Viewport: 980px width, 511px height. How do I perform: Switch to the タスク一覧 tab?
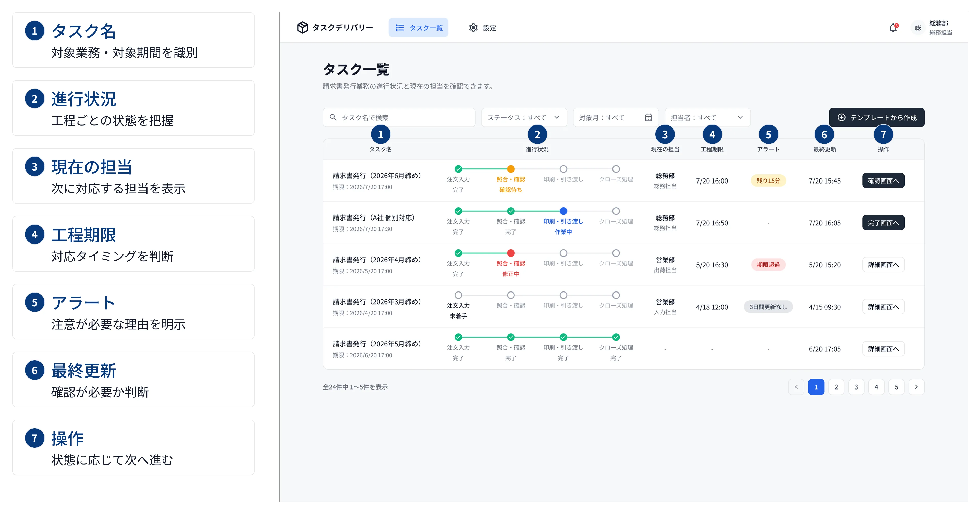[x=418, y=28]
